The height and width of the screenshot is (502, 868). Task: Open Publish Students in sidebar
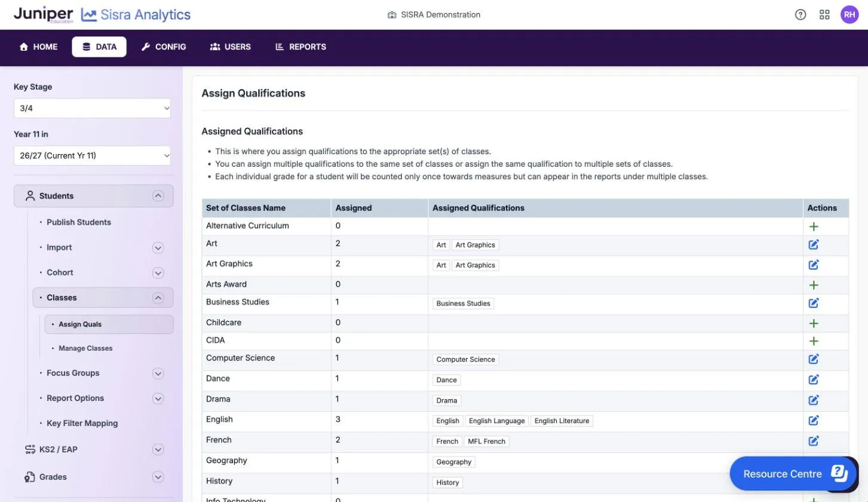pos(79,222)
